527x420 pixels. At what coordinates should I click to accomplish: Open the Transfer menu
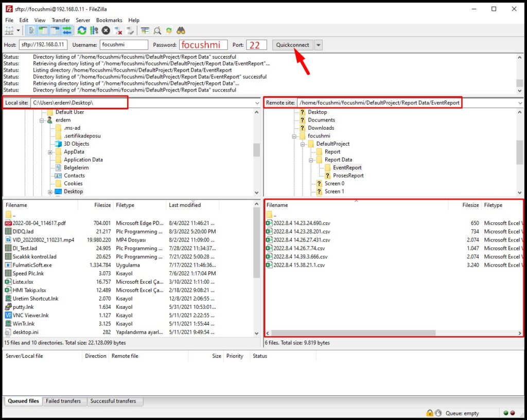60,20
